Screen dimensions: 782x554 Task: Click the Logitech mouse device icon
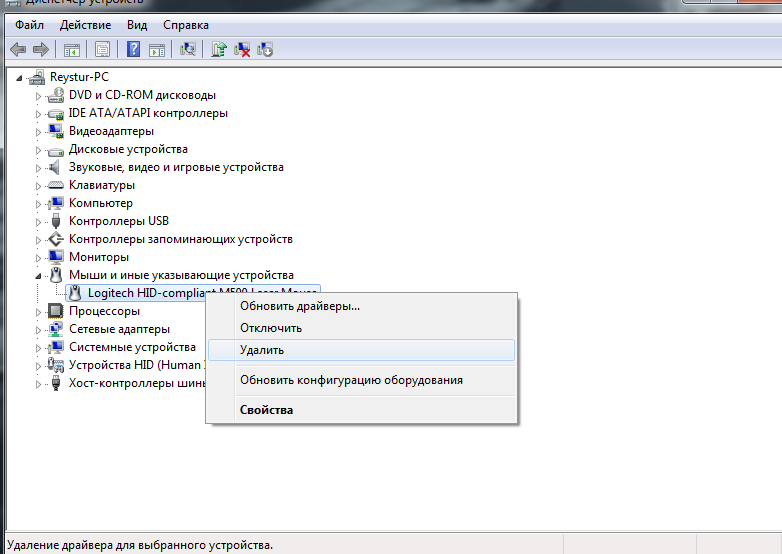pos(75,293)
